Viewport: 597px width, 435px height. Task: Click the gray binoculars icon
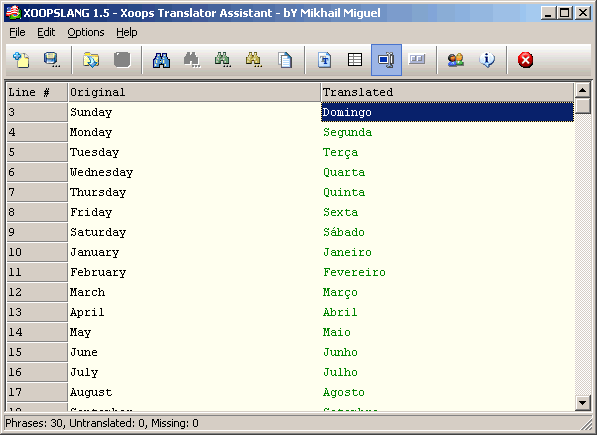pyautogui.click(x=192, y=60)
